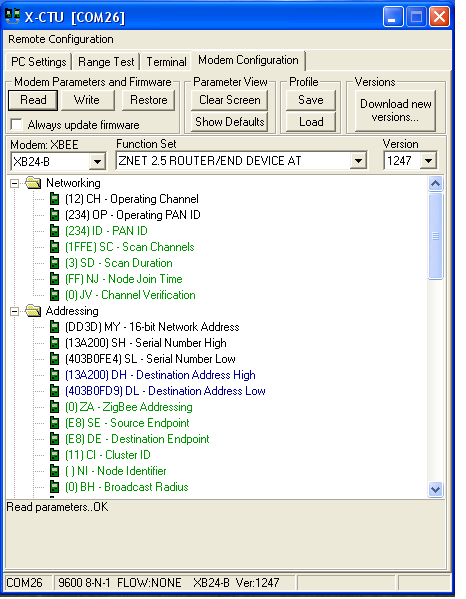Select '(13A200) SH - Serial Number High' row
The height and width of the screenshot is (599, 466).
point(146,343)
